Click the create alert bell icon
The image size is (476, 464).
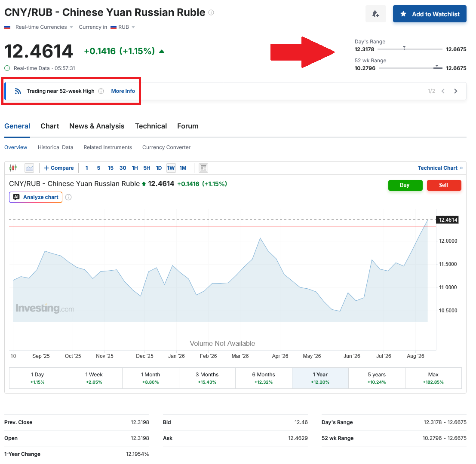(x=375, y=14)
